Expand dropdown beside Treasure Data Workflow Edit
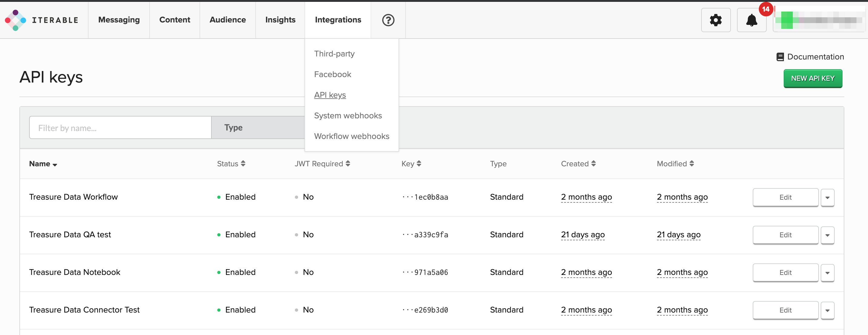 (x=827, y=198)
